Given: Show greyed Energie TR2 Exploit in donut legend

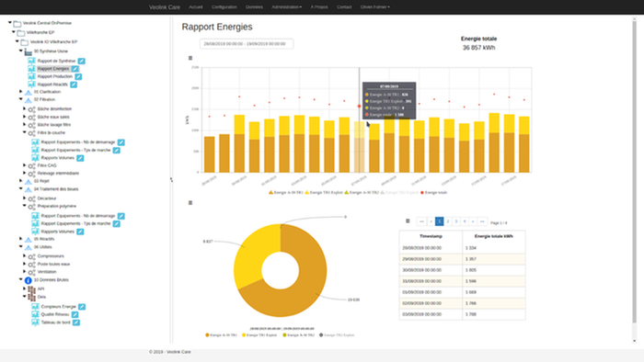Looking at the screenshot, I should [x=337, y=335].
